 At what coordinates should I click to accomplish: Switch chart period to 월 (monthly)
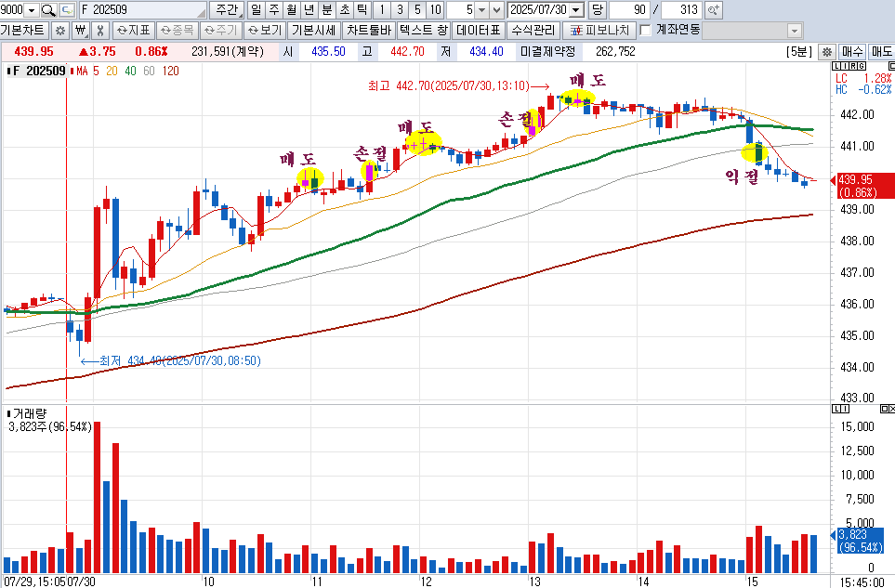pos(292,9)
